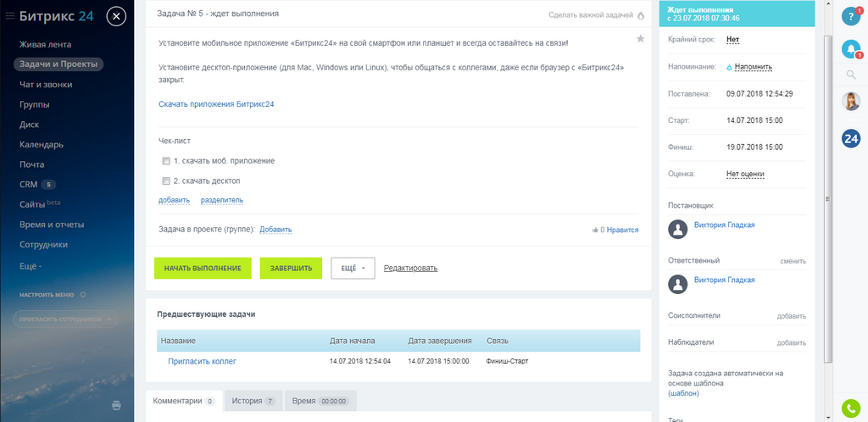Click Добавить link for project group
This screenshot has height=422, width=868.
(275, 230)
